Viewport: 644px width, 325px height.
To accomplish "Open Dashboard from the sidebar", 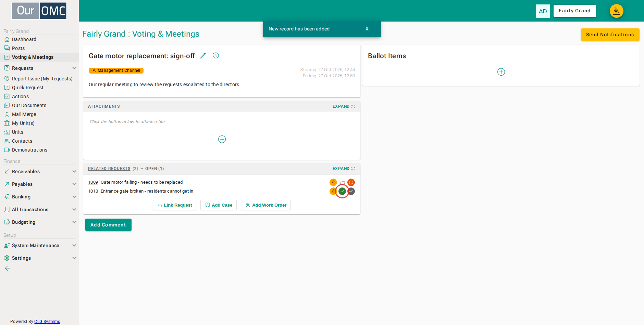I will click(39, 39).
